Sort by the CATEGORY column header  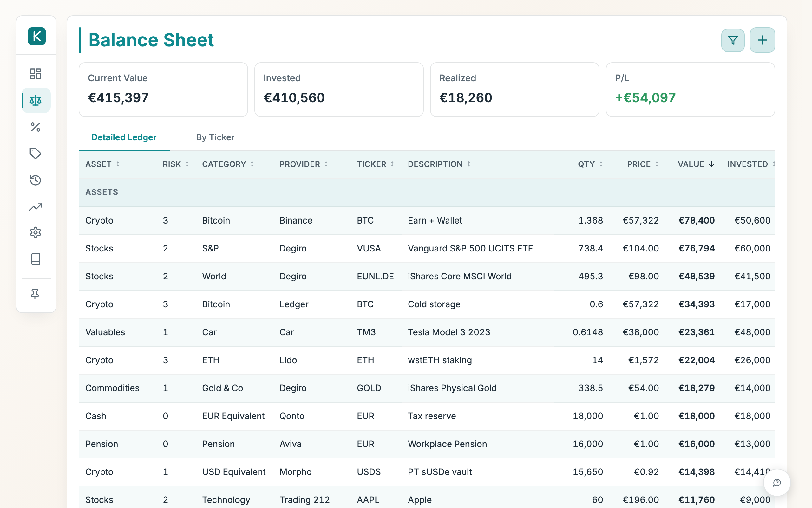228,164
